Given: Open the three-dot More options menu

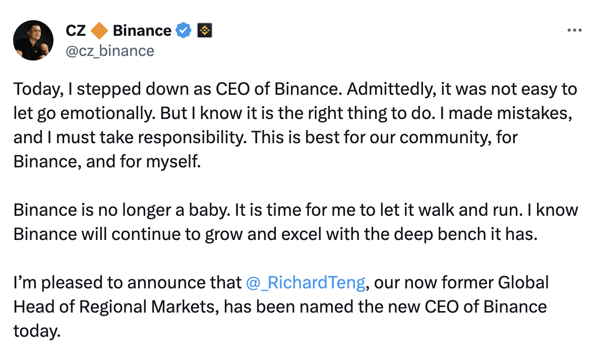Looking at the screenshot, I should (574, 30).
